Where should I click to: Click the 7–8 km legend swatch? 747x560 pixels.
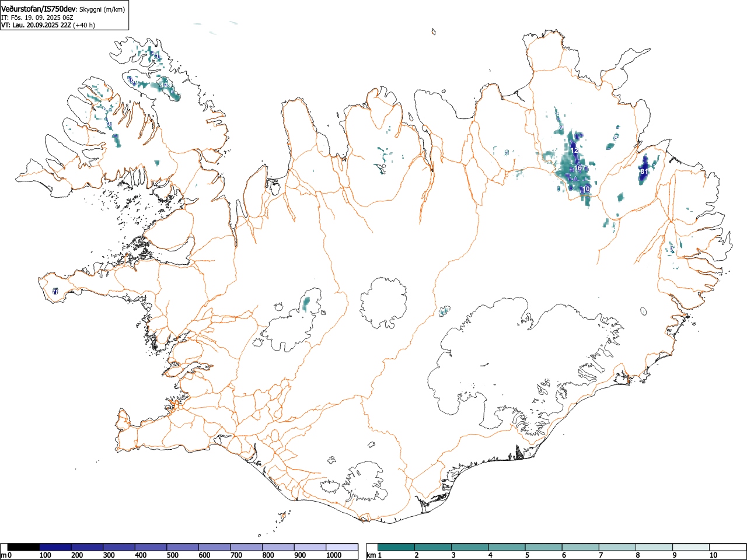(x=617, y=547)
